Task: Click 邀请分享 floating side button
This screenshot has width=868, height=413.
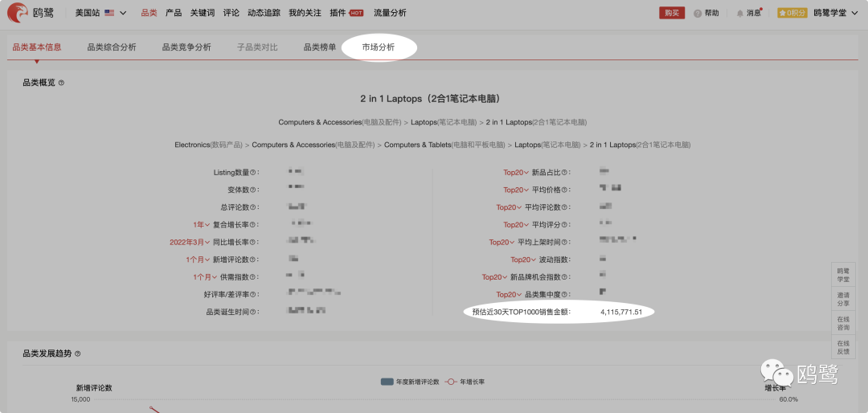Action: point(843,299)
